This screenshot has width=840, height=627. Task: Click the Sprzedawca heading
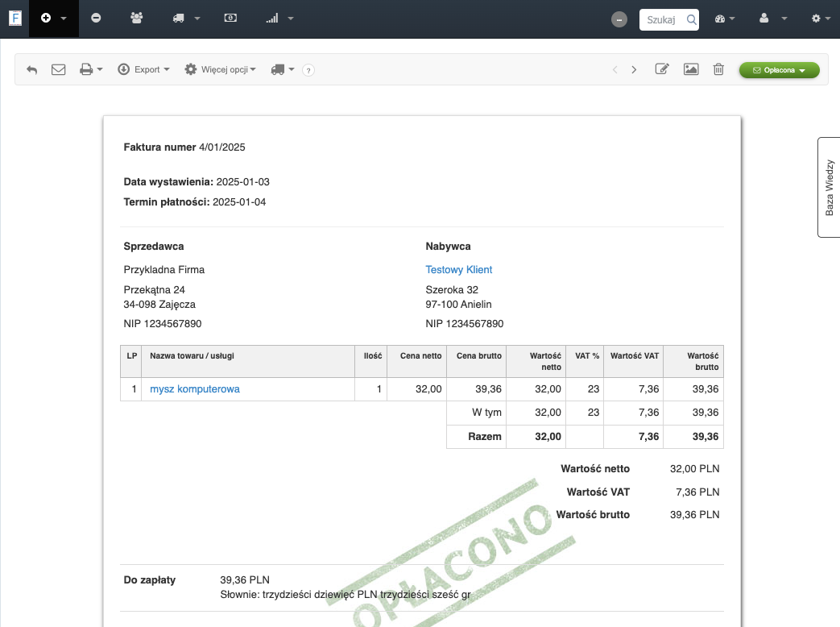pyautogui.click(x=154, y=247)
